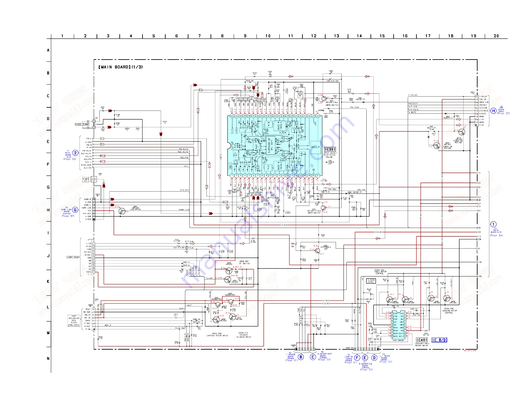Click the circled 1 connector marker
Screen dimensions: 532x400
pyautogui.click(x=493, y=224)
